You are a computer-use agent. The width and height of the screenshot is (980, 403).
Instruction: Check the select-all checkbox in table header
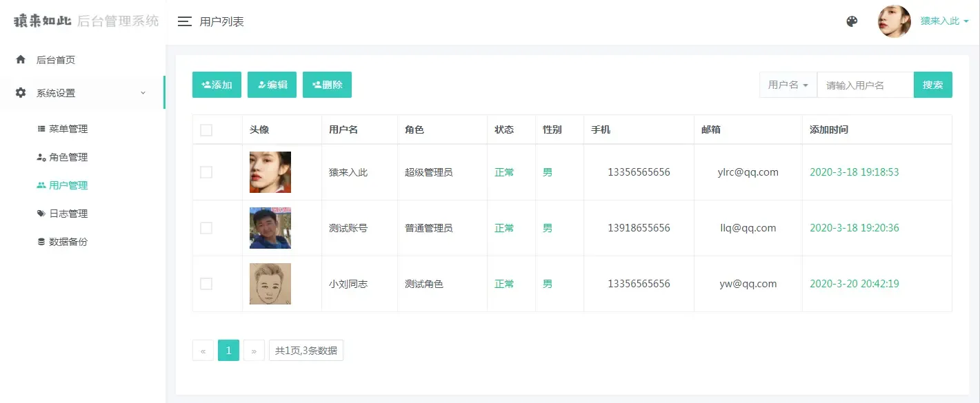point(206,129)
